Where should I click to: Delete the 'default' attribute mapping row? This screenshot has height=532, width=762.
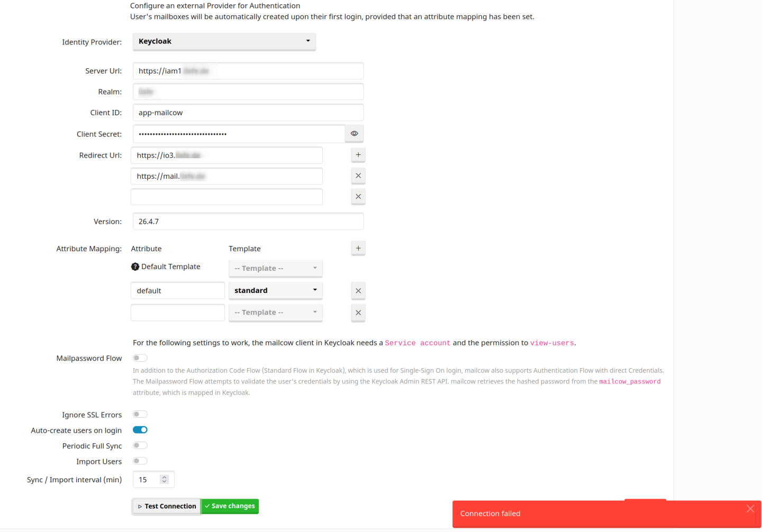pos(358,291)
